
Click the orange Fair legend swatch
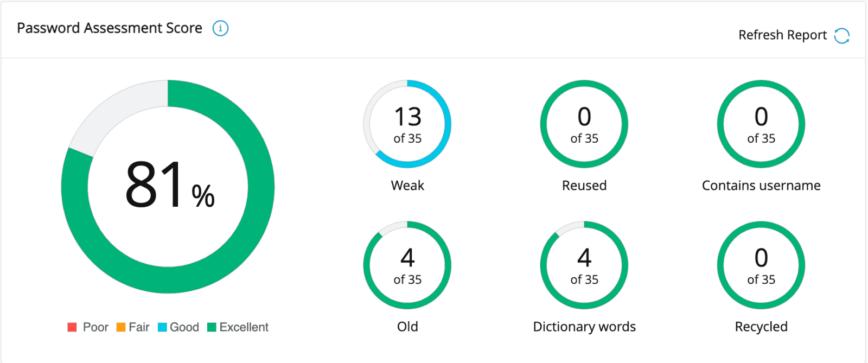click(121, 327)
